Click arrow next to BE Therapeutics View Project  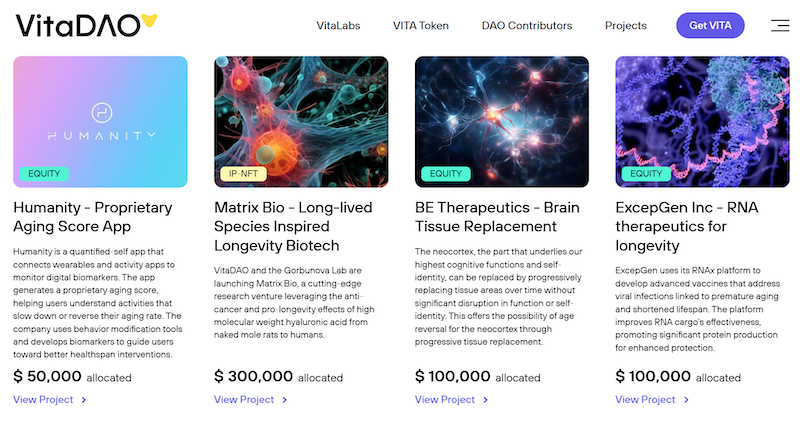486,400
